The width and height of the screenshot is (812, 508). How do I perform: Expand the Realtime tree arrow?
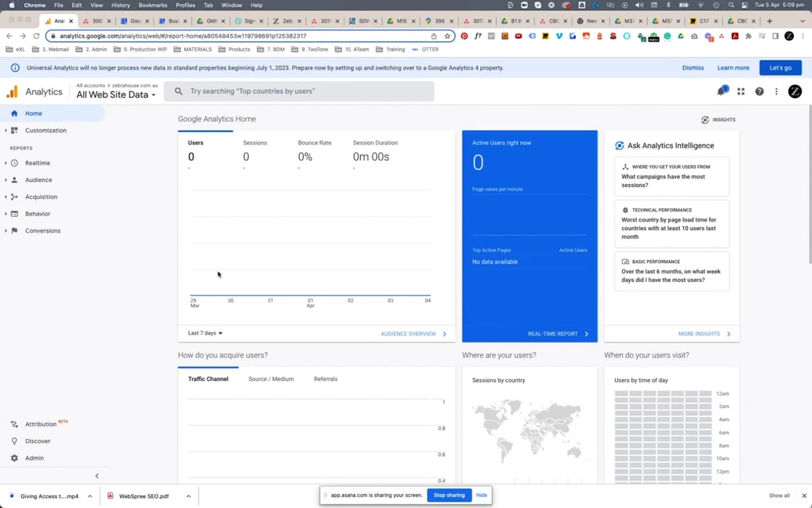pyautogui.click(x=6, y=163)
